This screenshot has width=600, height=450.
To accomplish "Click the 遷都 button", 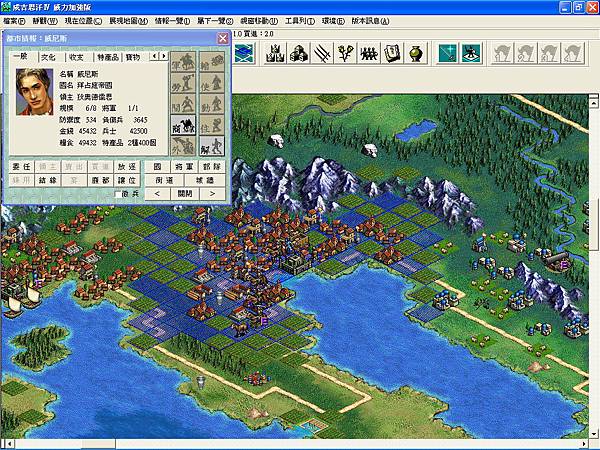I will 101,180.
